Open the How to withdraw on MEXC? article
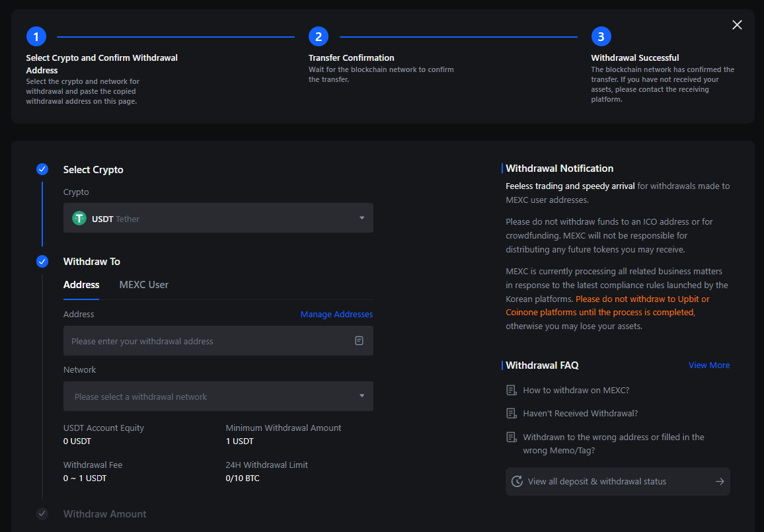Image resolution: width=764 pixels, height=532 pixels. click(576, 390)
